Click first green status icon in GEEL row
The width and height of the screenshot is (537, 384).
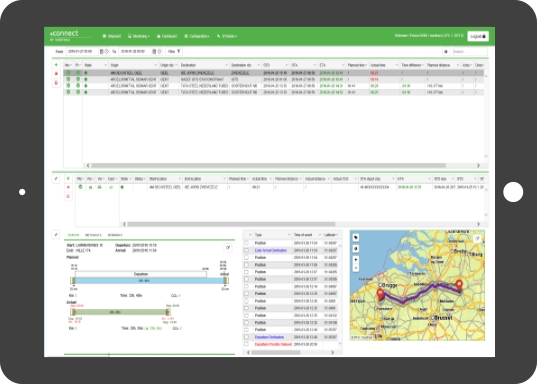coord(68,73)
